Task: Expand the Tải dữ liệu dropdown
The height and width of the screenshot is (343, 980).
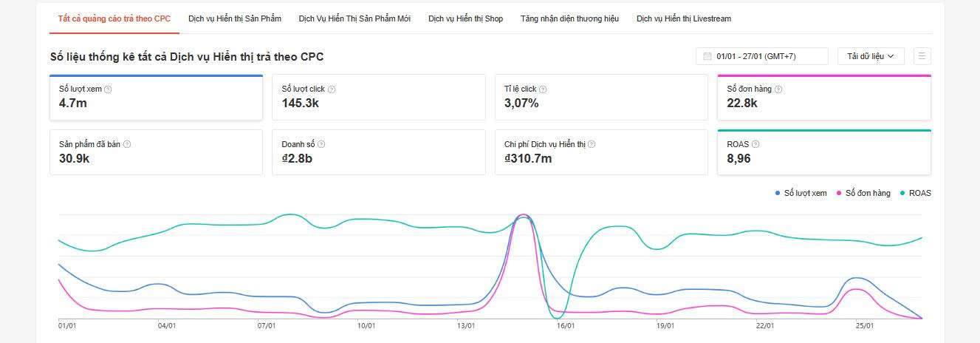Action: pyautogui.click(x=871, y=56)
